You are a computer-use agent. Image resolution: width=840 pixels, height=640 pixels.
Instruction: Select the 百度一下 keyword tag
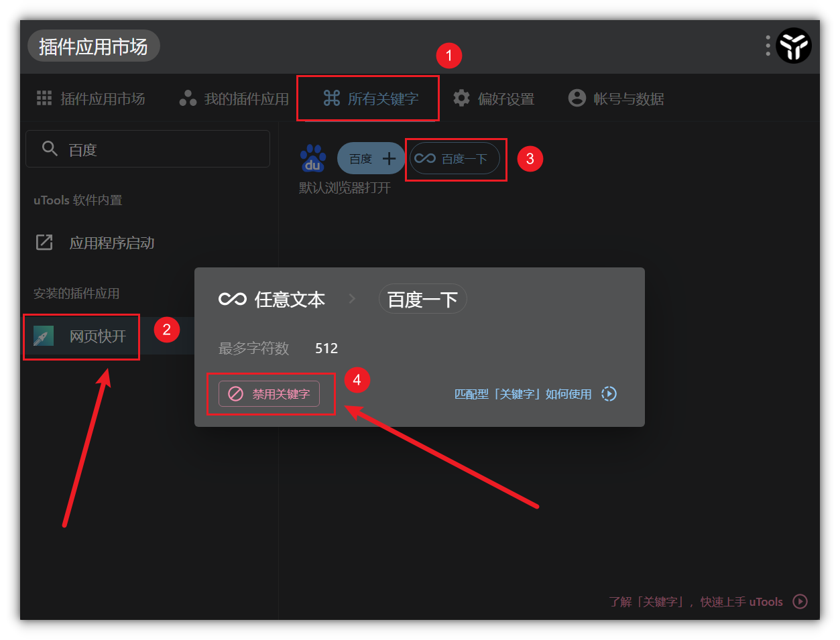[x=455, y=159]
